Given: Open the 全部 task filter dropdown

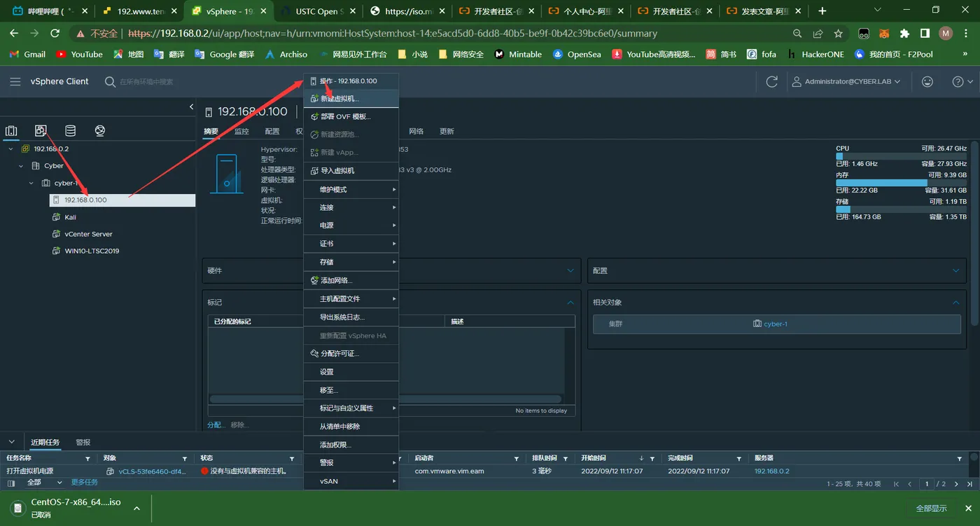Looking at the screenshot, I should 44,483.
